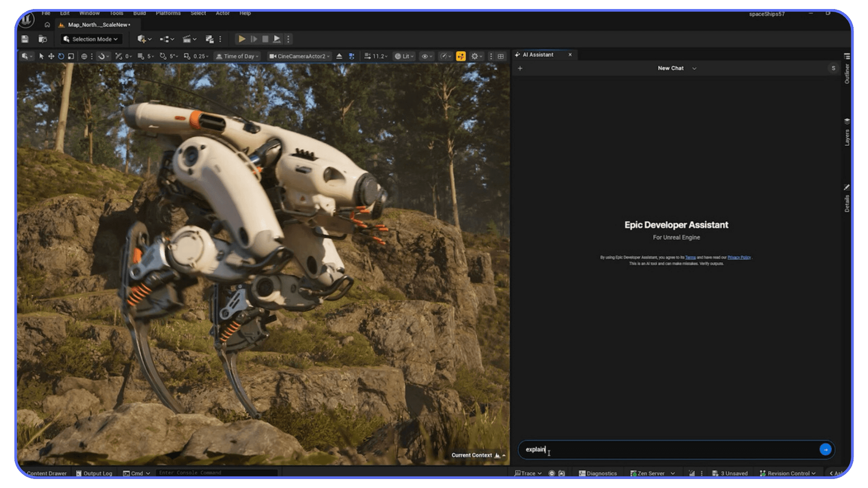Send the assistant message with blue arrow
Viewport: 868px width, 488px height.
point(826,450)
